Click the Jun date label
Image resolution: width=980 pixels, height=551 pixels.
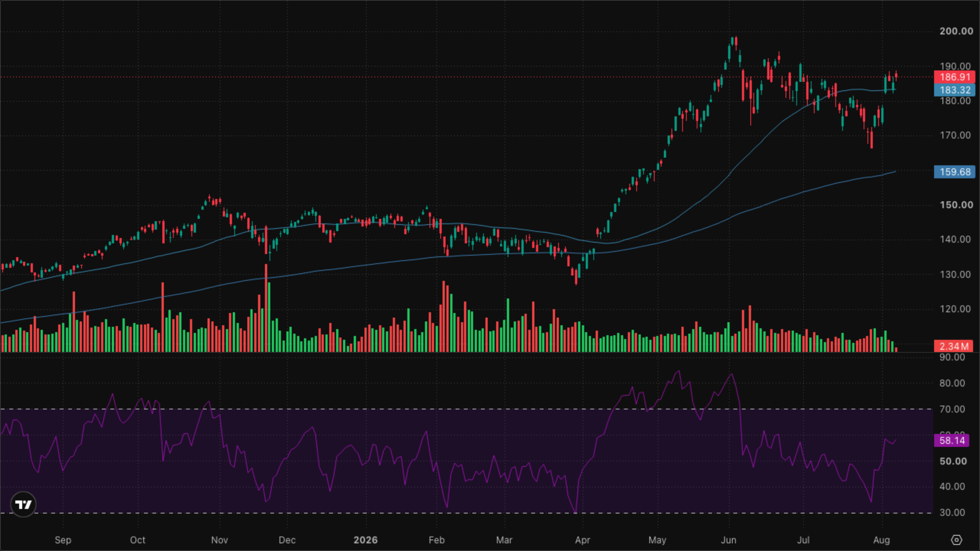[x=728, y=540]
